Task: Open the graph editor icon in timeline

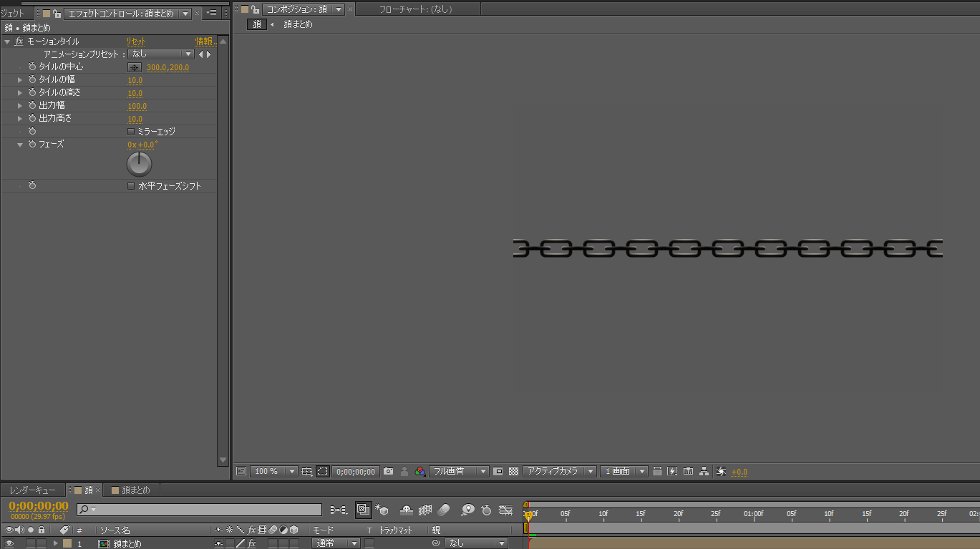Action: tap(506, 510)
